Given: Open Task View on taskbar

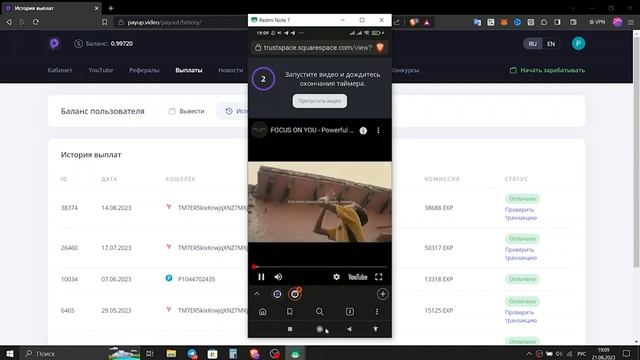Looking at the screenshot, I should tap(150, 353).
